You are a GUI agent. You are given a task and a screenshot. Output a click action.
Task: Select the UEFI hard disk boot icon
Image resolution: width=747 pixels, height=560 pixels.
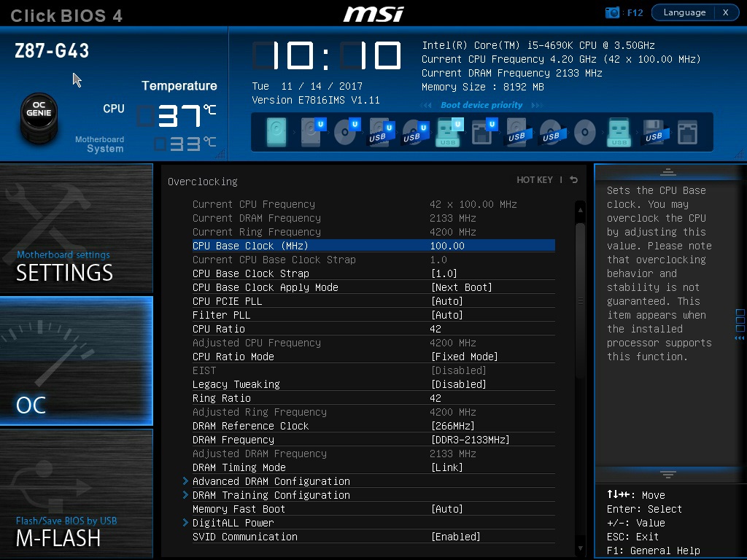(312, 132)
